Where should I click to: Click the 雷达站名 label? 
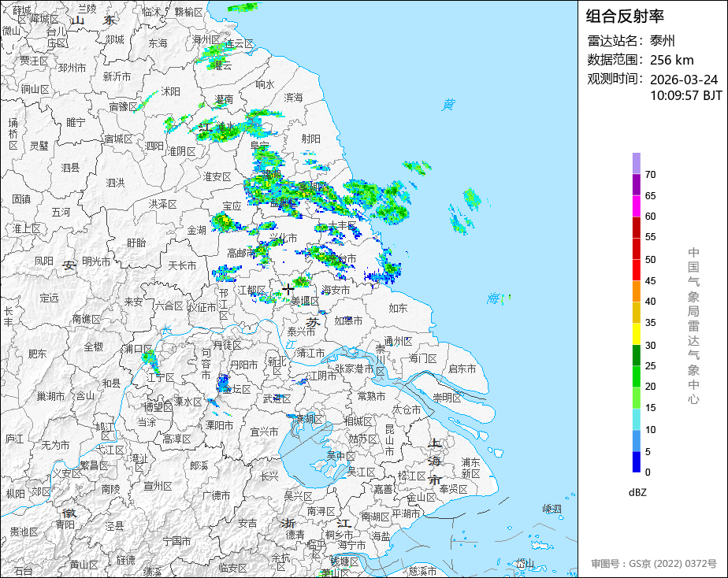click(615, 41)
